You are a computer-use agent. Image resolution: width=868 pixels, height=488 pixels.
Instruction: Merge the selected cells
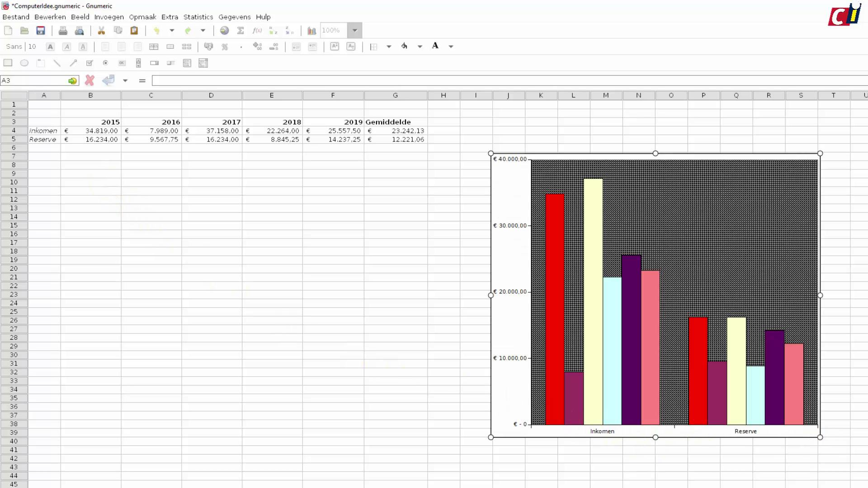(x=170, y=47)
